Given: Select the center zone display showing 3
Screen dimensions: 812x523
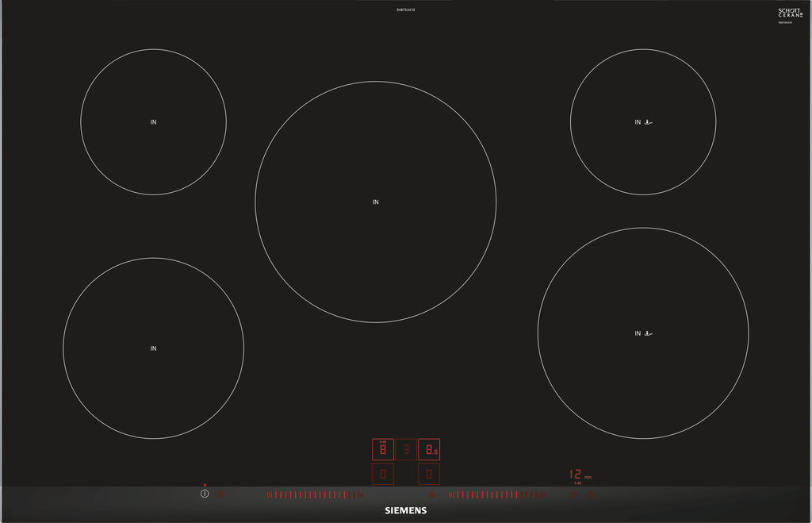Looking at the screenshot, I should pos(406,450).
